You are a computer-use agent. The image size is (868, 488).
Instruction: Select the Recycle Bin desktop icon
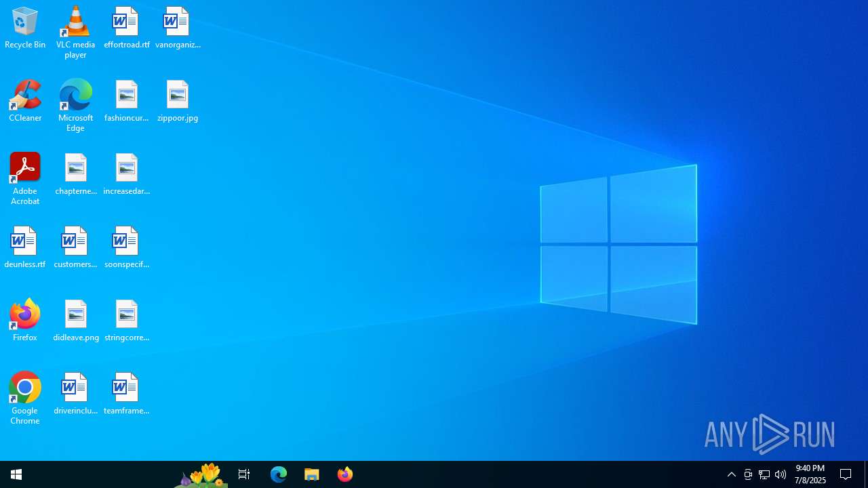[x=25, y=28]
